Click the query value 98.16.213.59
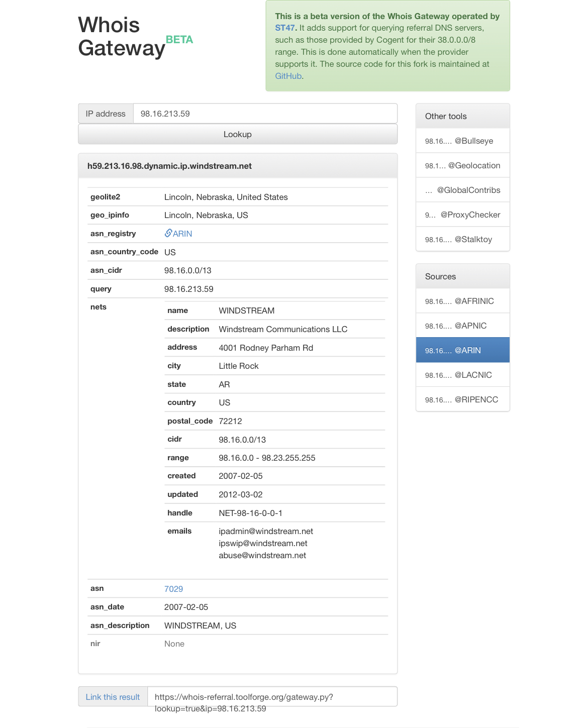 (189, 289)
